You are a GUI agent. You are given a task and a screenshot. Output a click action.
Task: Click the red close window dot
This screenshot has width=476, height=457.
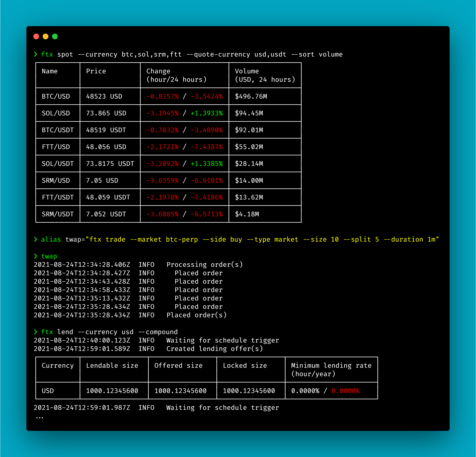tap(36, 36)
